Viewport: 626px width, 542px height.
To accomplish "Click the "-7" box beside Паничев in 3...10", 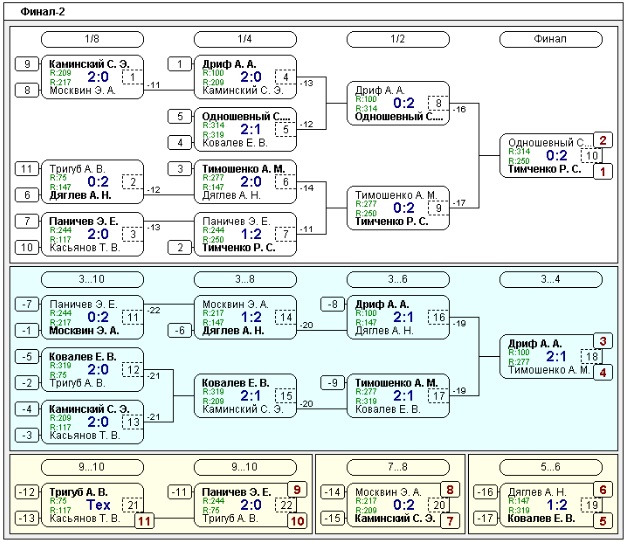I will 27,304.
